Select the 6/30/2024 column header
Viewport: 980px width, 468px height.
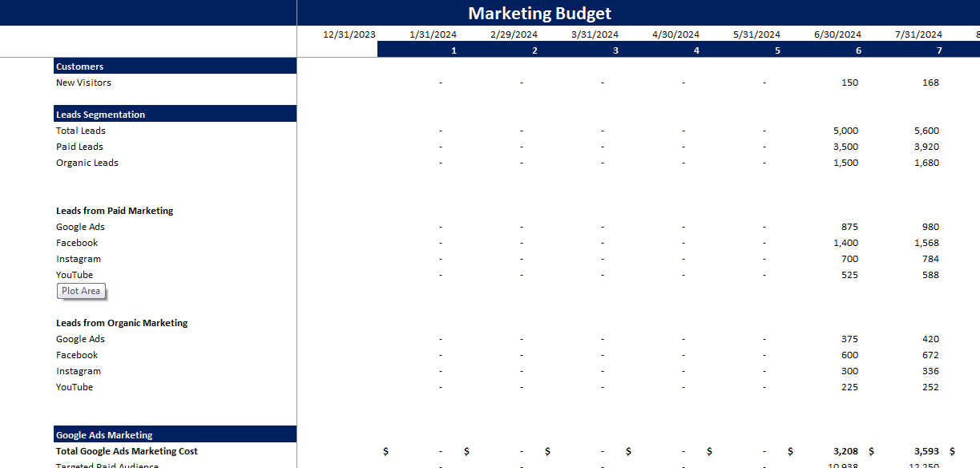pos(837,34)
